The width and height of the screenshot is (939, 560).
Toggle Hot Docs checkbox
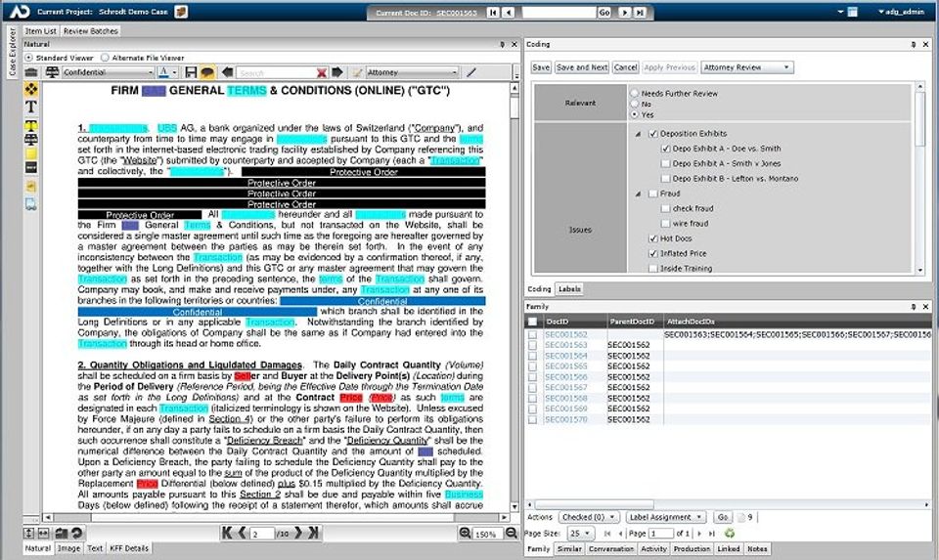(653, 238)
